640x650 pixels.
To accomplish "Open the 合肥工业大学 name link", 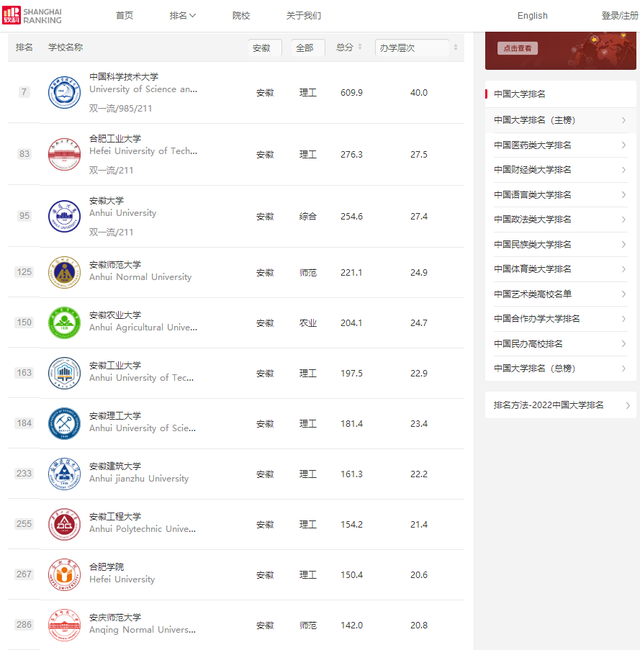I will [115, 138].
